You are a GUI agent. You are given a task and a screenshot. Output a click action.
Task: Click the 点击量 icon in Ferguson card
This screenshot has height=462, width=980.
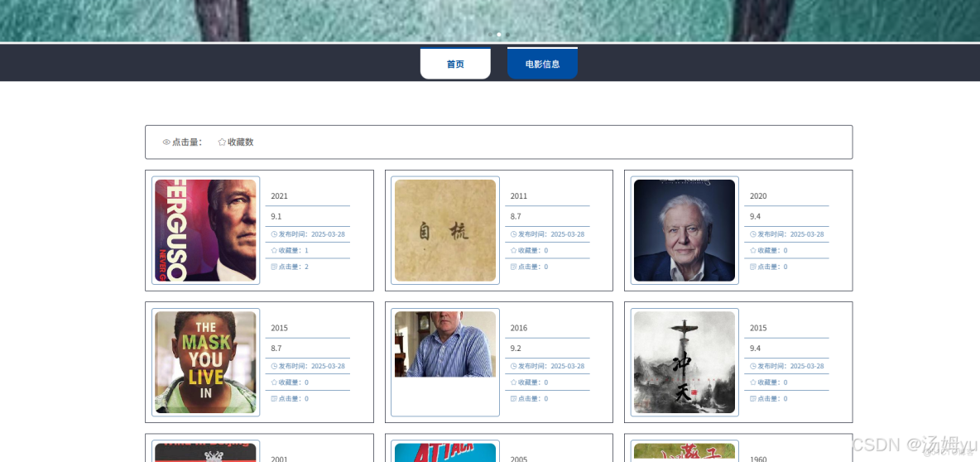point(274,267)
